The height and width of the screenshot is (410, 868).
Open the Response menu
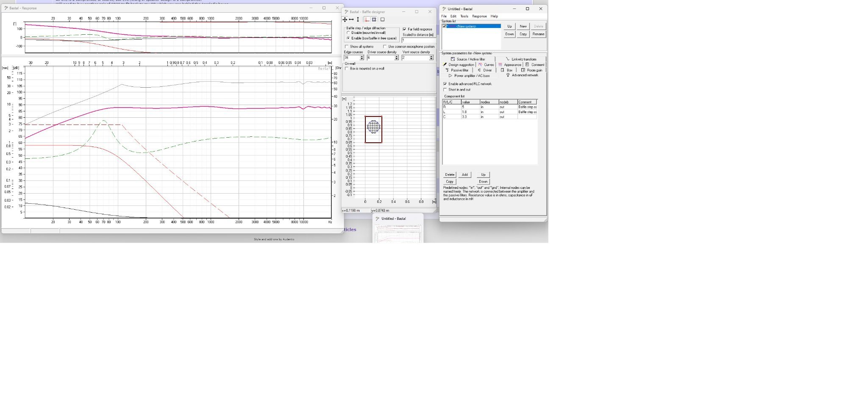(479, 17)
